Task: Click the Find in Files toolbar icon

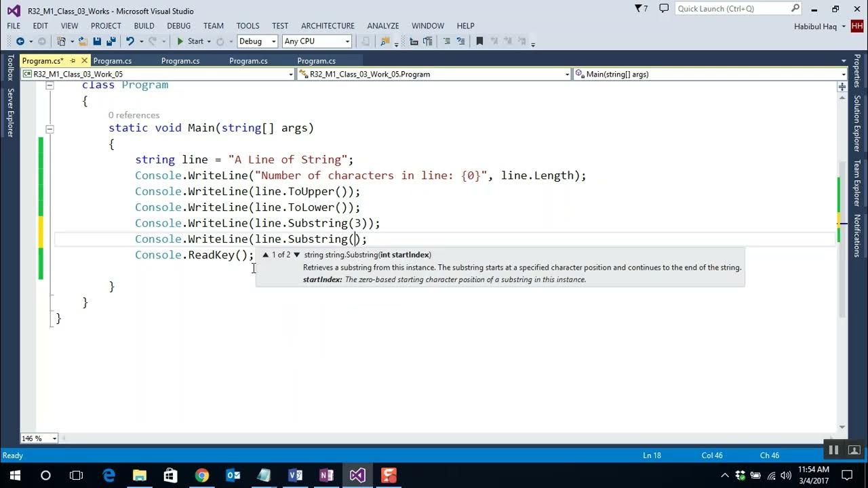Action: [385, 41]
